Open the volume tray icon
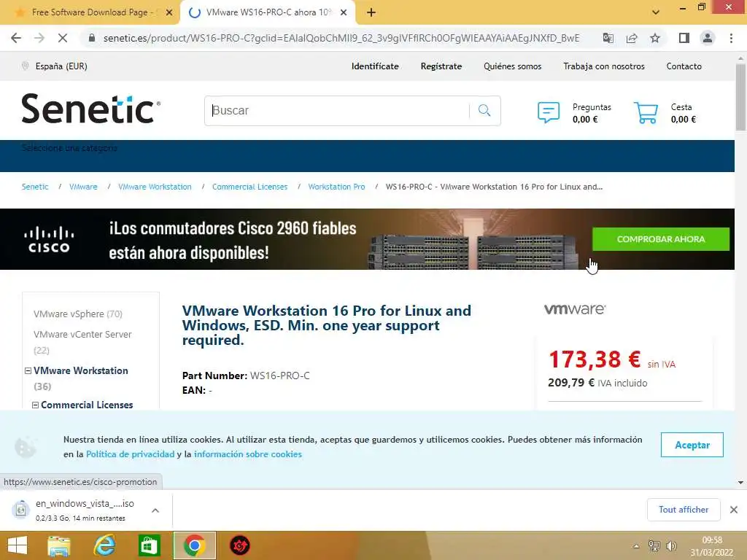 coord(671,546)
